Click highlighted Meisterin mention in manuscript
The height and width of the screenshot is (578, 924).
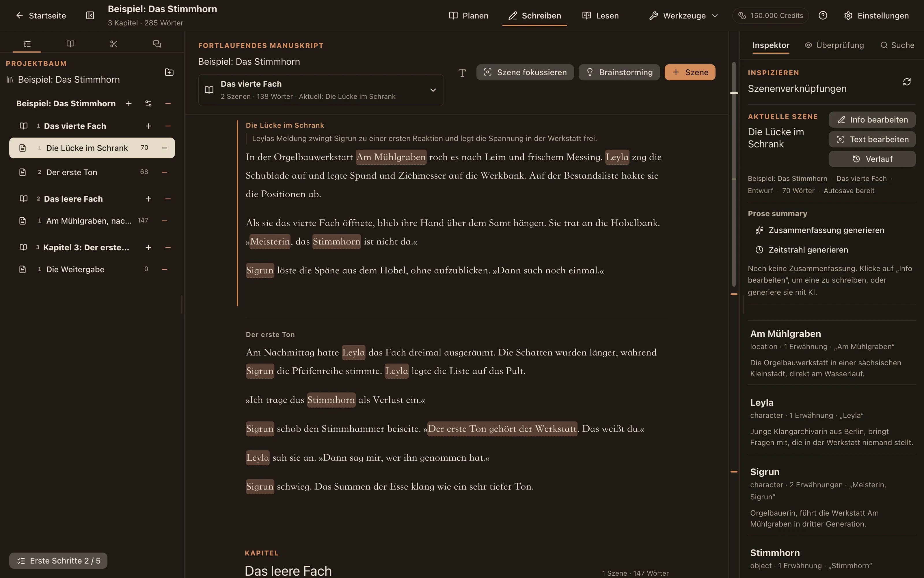click(270, 242)
